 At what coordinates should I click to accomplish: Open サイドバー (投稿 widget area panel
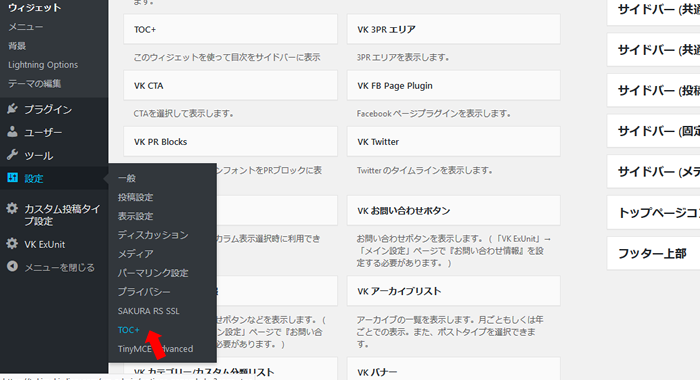[654, 90]
